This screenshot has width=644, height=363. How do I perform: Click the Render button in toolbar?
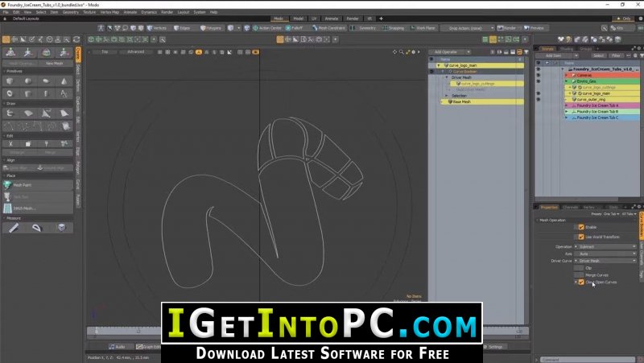tap(507, 28)
